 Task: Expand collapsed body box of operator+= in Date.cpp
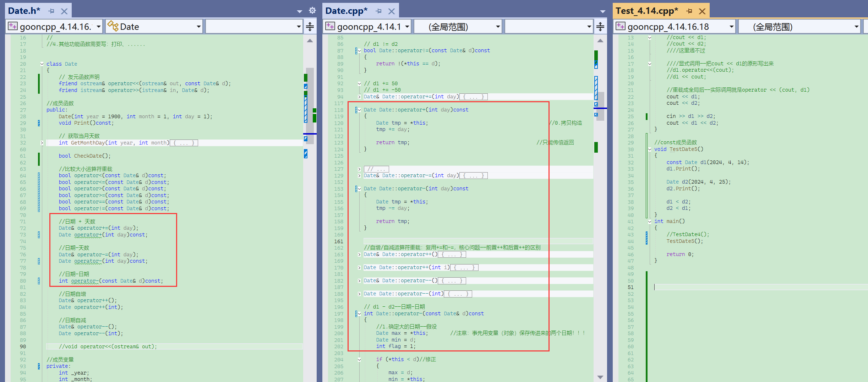click(474, 97)
